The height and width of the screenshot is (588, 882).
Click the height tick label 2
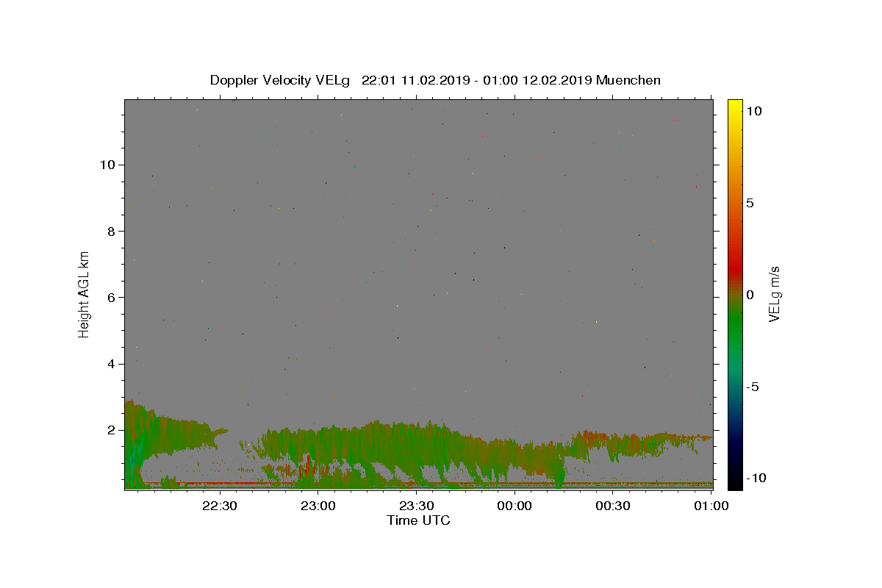(x=112, y=429)
